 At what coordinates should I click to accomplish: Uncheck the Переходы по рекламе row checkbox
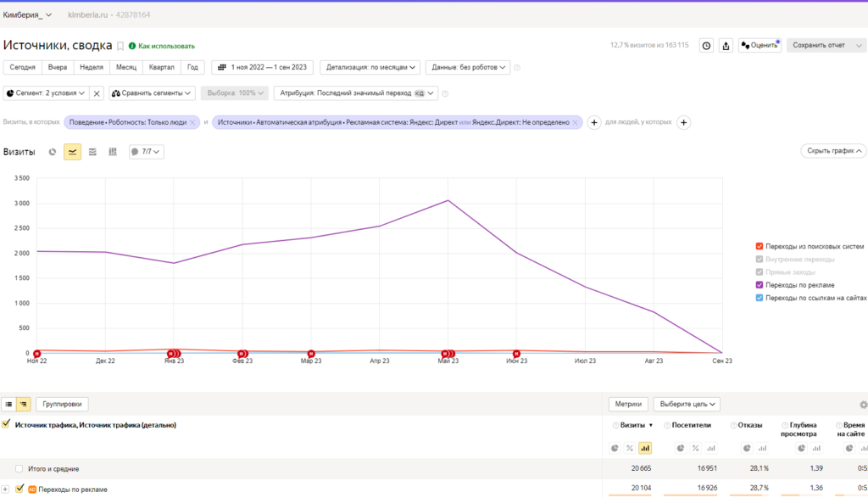[20, 489]
